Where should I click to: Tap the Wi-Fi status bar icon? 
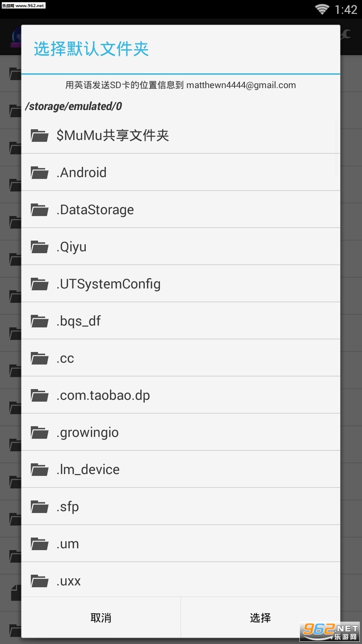322,9
